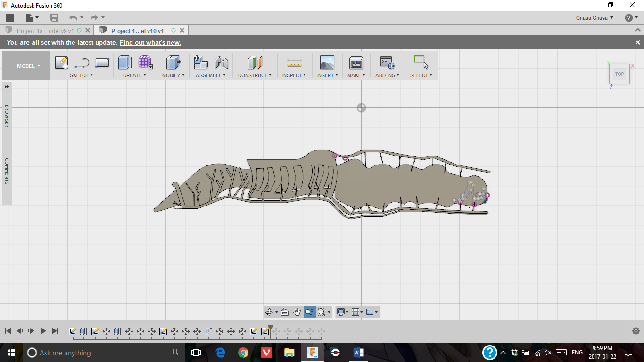The image size is (644, 362).
Task: Undo the last action
Action: pos(73,18)
